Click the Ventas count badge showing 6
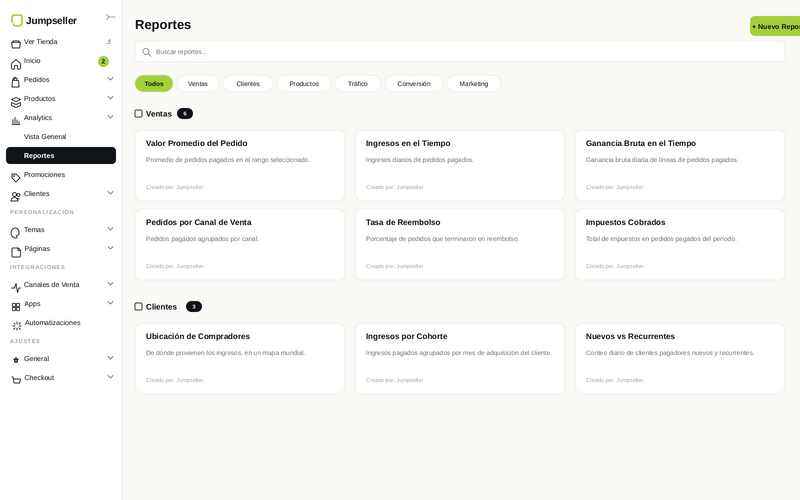 tap(185, 114)
